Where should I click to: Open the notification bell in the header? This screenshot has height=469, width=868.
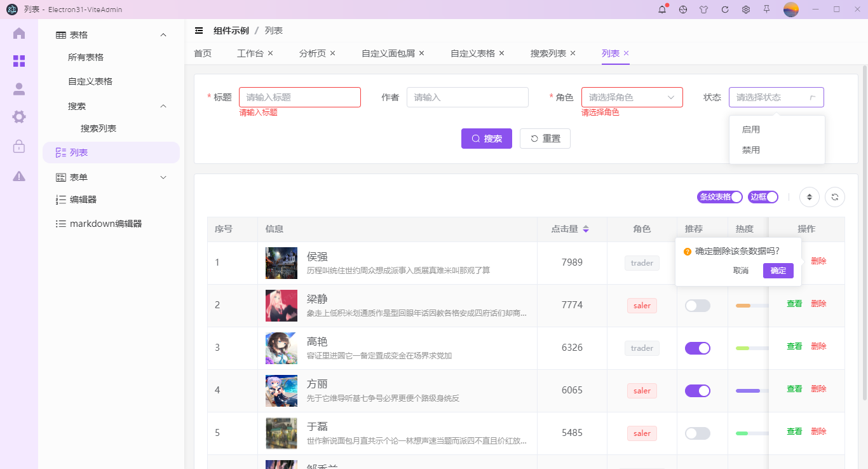click(661, 10)
